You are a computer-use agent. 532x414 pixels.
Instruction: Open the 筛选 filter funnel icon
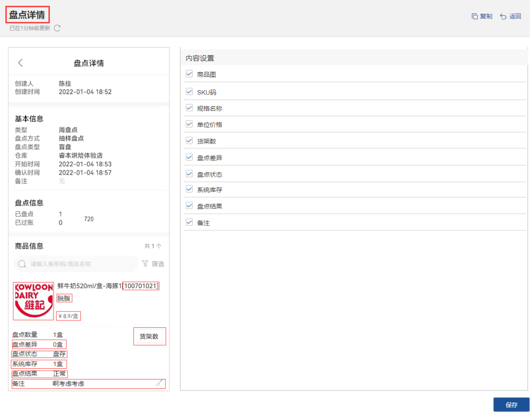click(x=145, y=264)
